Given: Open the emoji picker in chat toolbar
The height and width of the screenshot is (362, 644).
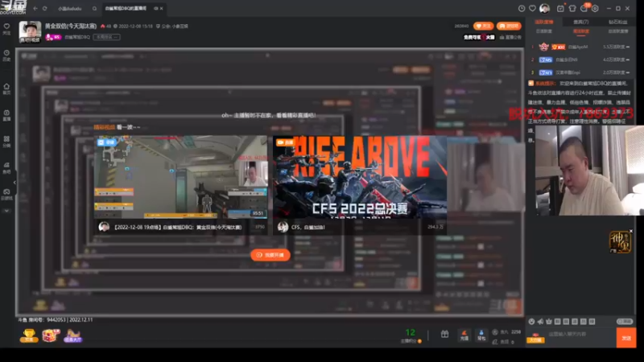Looking at the screenshot, I should pyautogui.click(x=531, y=321).
